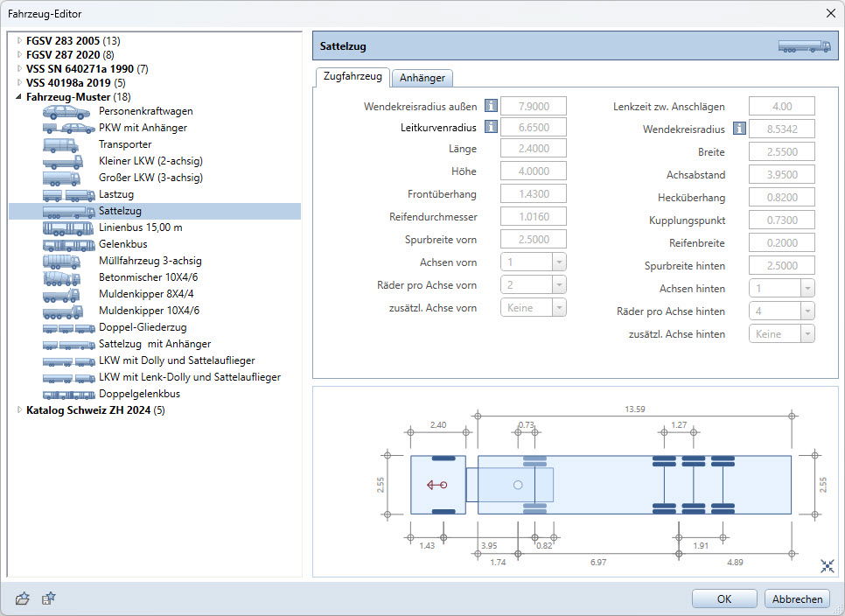Open the zusätzl. Achse vorn dropdown

pos(559,308)
